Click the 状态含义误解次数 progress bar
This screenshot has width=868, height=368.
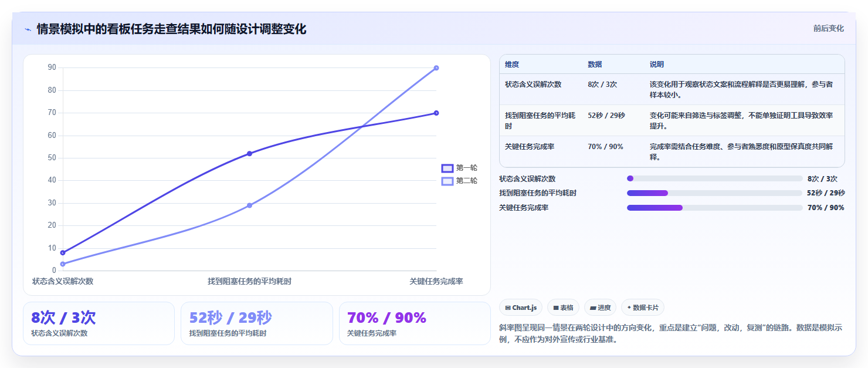click(x=714, y=178)
